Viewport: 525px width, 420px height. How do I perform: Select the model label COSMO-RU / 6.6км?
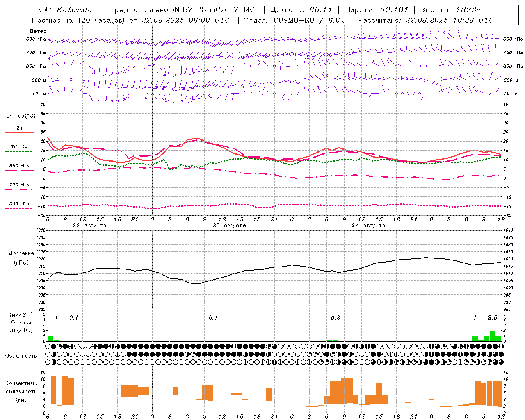point(311,20)
